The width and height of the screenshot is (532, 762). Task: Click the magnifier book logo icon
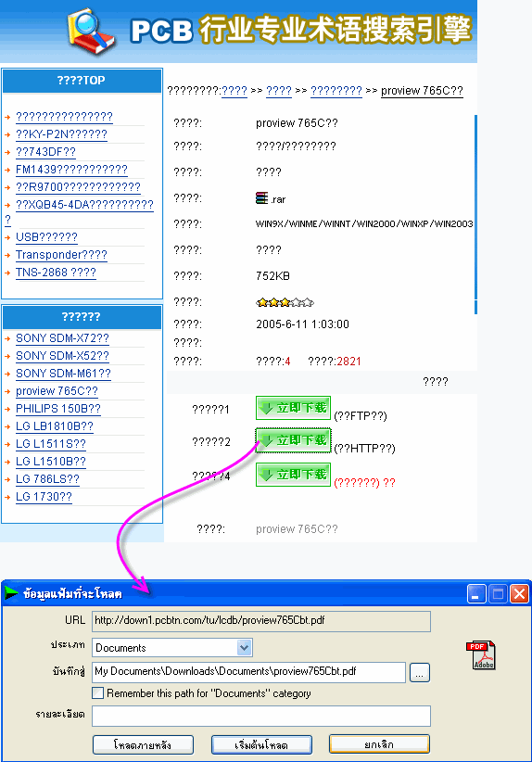(92, 32)
